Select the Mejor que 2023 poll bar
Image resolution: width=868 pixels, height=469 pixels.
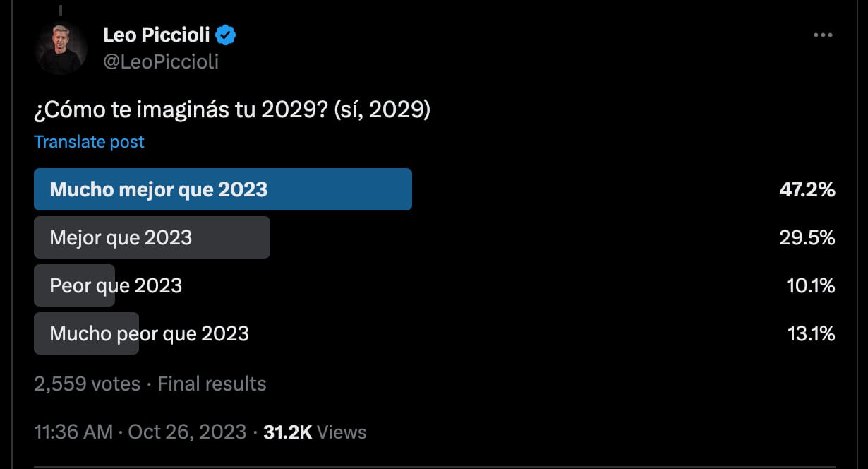[152, 237]
